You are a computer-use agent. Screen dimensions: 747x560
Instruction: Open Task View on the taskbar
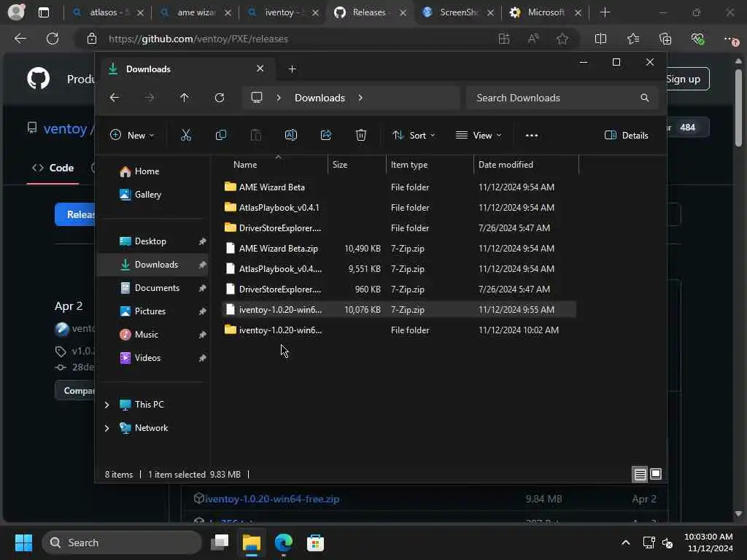[x=220, y=542]
